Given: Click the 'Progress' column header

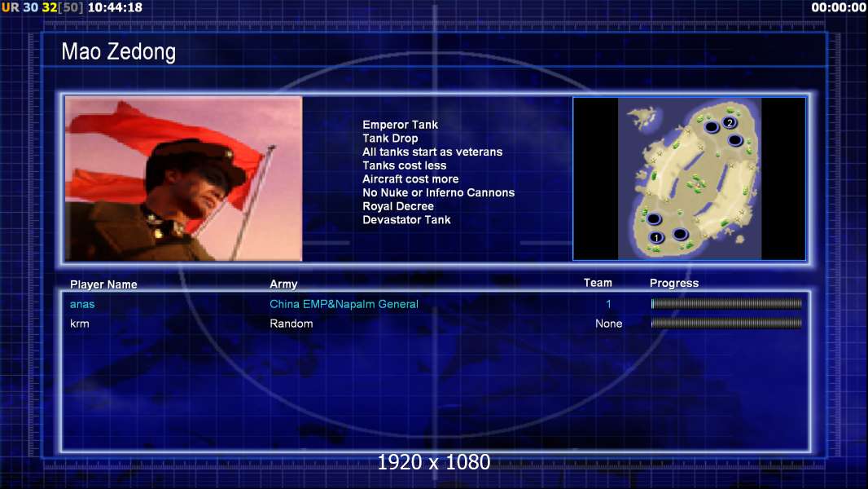Looking at the screenshot, I should (x=674, y=284).
